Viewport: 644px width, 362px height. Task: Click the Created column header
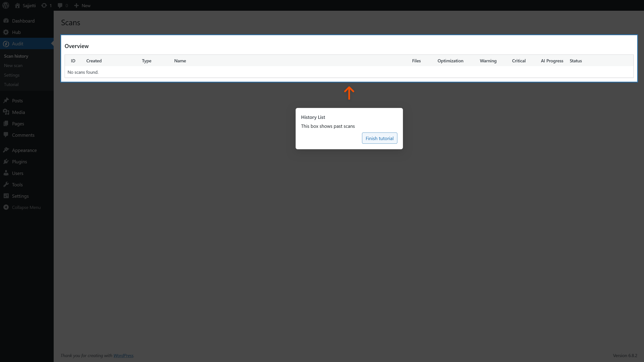click(94, 61)
